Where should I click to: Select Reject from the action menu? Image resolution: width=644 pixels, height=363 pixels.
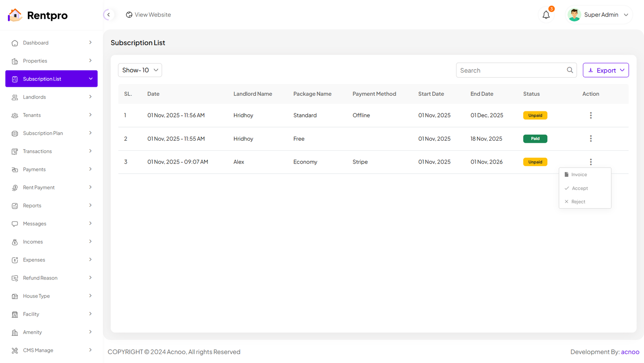pyautogui.click(x=578, y=202)
